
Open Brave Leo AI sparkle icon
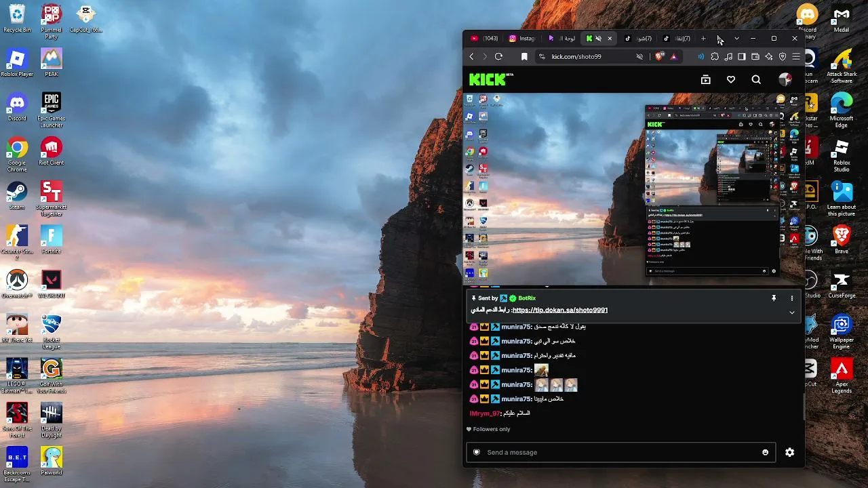click(x=769, y=57)
